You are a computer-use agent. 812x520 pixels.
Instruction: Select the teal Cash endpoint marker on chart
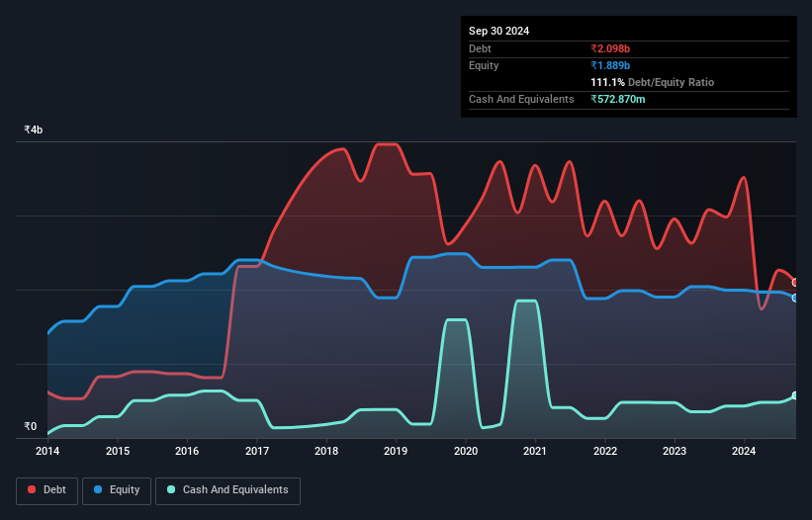795,395
